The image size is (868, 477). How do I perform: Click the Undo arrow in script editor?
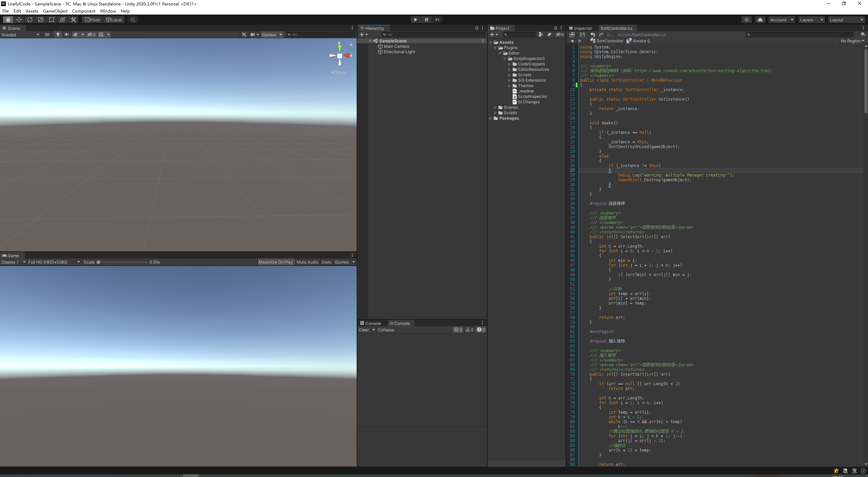pyautogui.click(x=592, y=35)
